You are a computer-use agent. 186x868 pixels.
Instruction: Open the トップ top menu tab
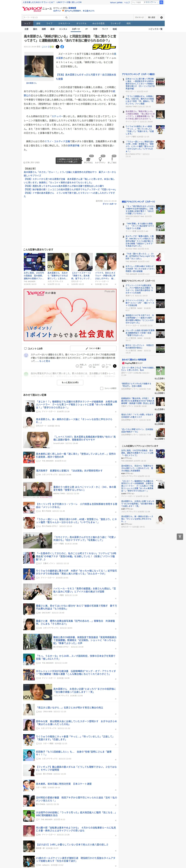tap(27, 24)
